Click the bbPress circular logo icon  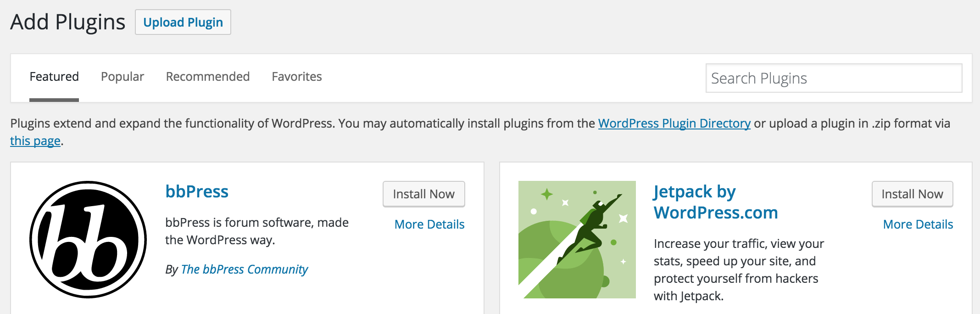(88, 240)
